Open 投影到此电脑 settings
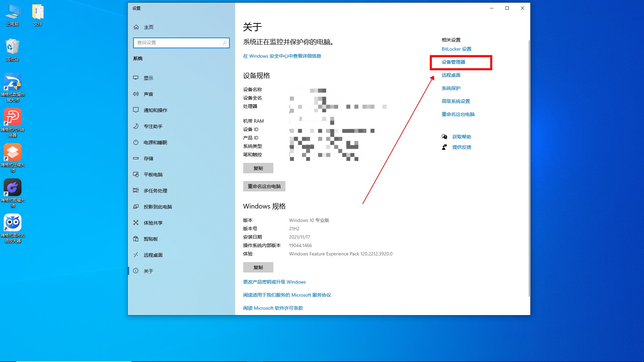The image size is (644, 362). point(158,206)
